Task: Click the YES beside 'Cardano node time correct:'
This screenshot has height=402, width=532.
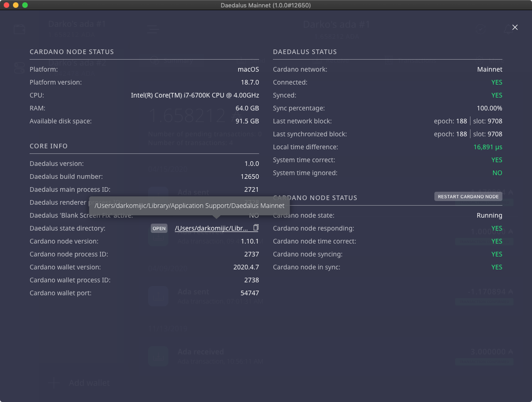Action: (497, 241)
